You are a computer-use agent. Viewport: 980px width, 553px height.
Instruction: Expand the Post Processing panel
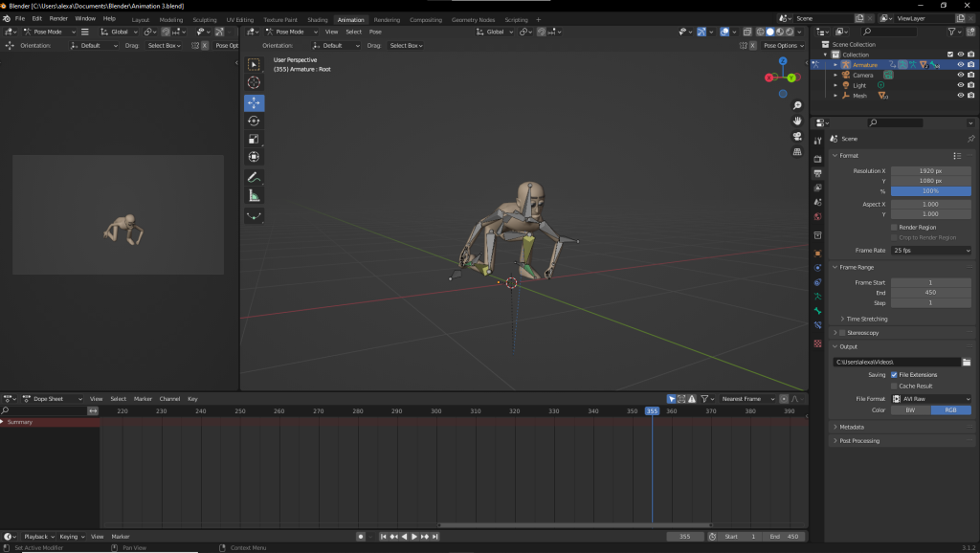pyautogui.click(x=858, y=441)
